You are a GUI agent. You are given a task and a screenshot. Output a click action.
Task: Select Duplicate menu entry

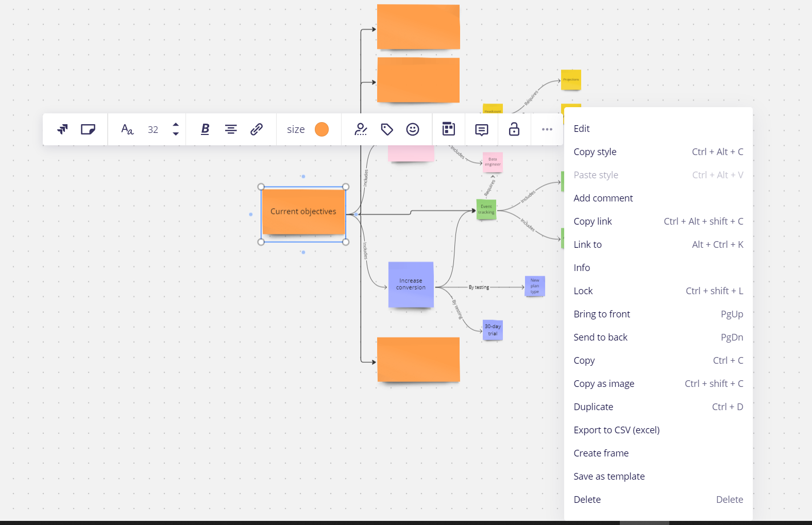coord(658,407)
